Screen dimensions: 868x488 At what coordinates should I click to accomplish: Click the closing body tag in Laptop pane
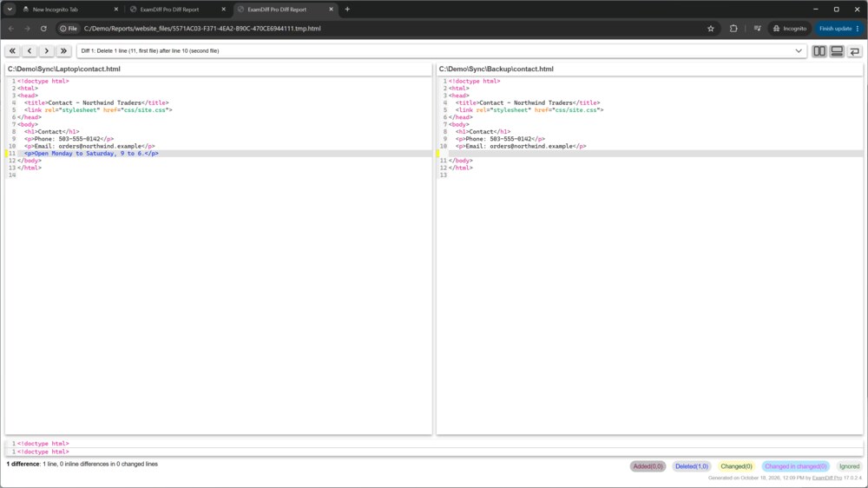30,161
